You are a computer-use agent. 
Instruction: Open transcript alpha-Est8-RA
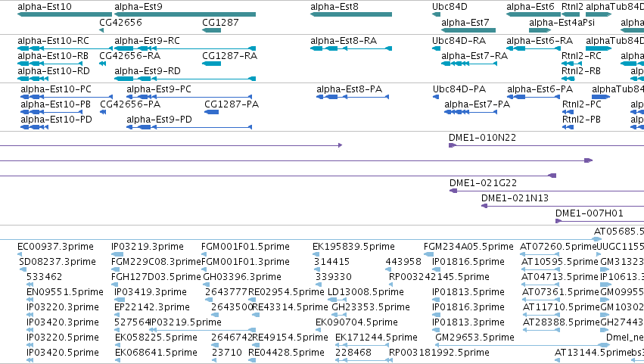[351, 48]
